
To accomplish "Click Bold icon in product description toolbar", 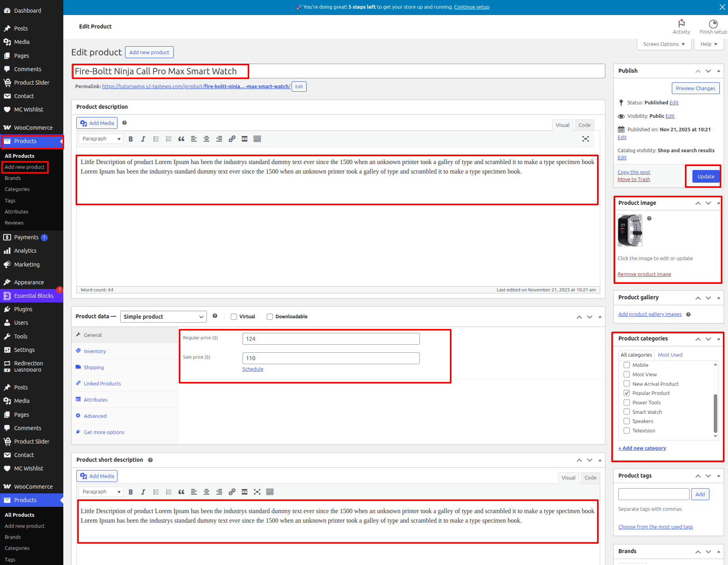I will click(x=131, y=139).
